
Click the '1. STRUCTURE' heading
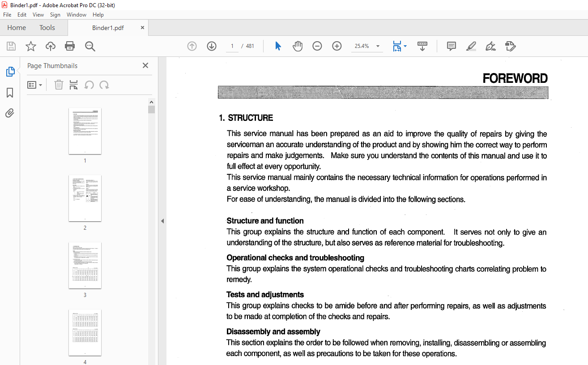click(x=246, y=118)
